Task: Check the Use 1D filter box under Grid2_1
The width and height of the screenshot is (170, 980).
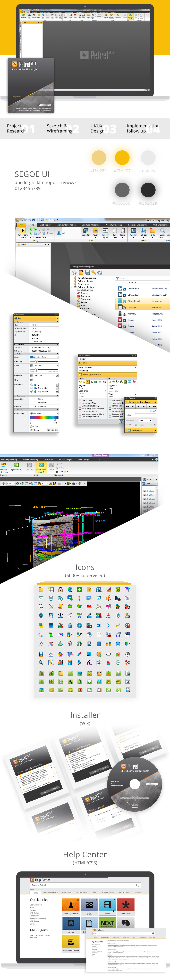Action: (x=80, y=400)
